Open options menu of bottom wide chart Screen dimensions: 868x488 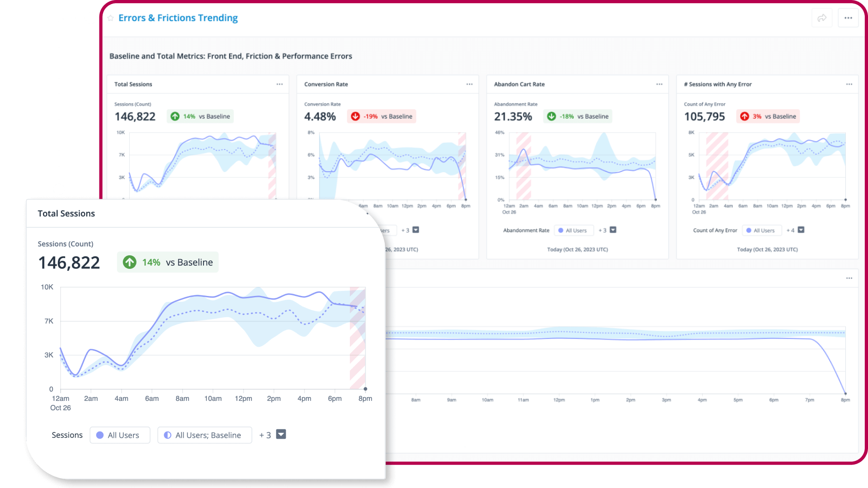click(x=849, y=278)
